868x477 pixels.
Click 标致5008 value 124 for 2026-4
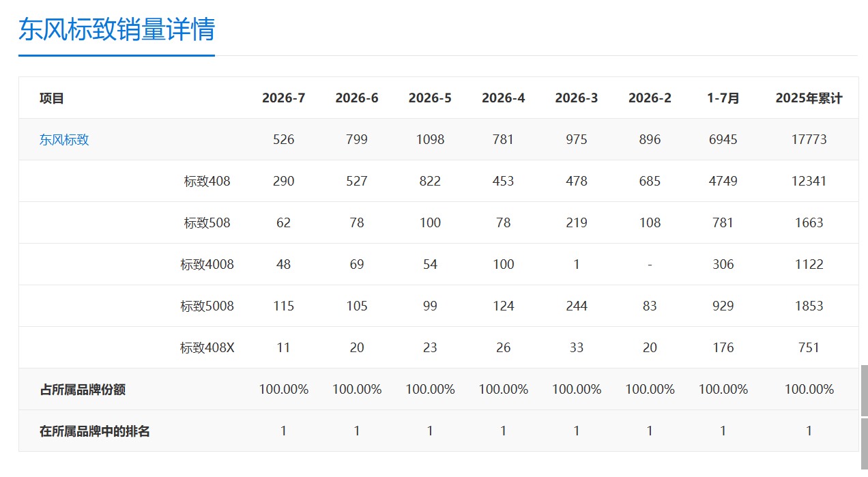point(504,306)
